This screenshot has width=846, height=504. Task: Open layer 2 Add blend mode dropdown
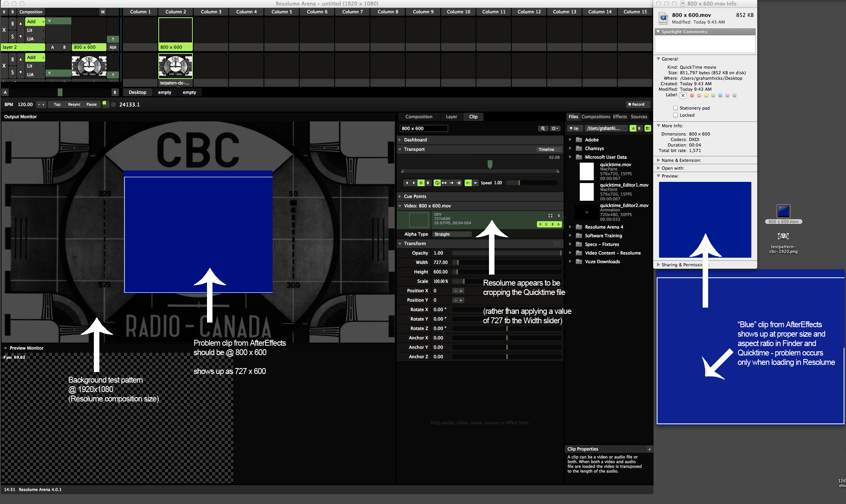[35, 22]
